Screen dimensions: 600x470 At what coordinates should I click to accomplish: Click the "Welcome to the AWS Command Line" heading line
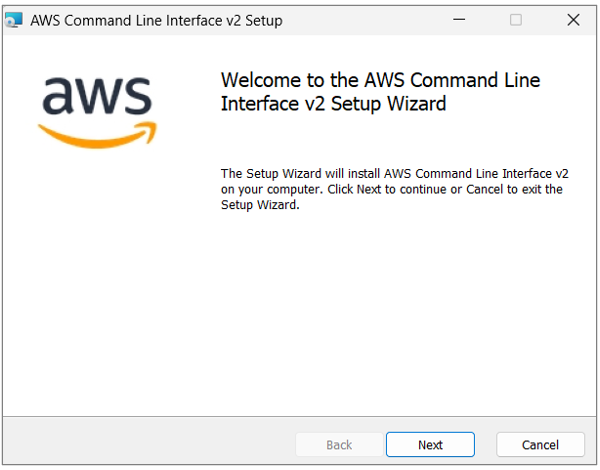[x=380, y=80]
